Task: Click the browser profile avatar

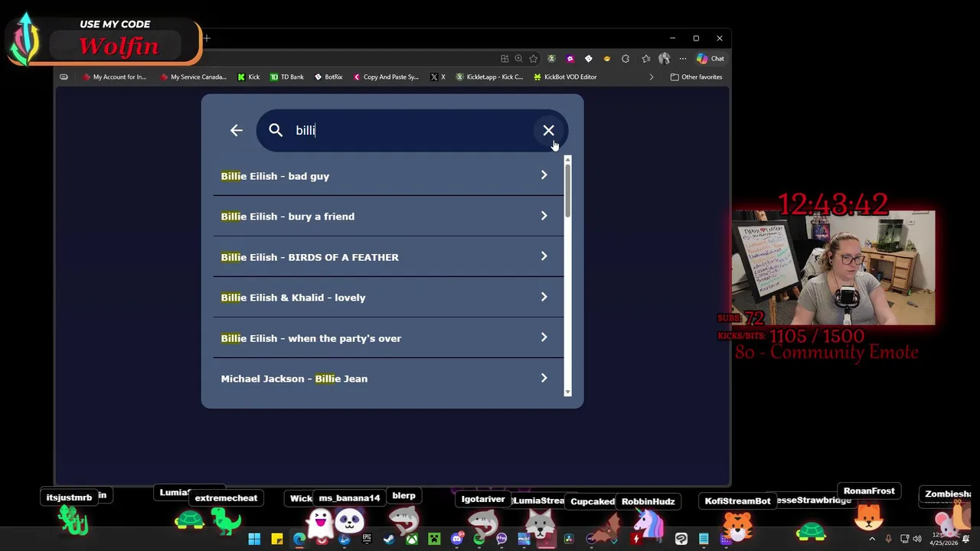Action: (665, 58)
